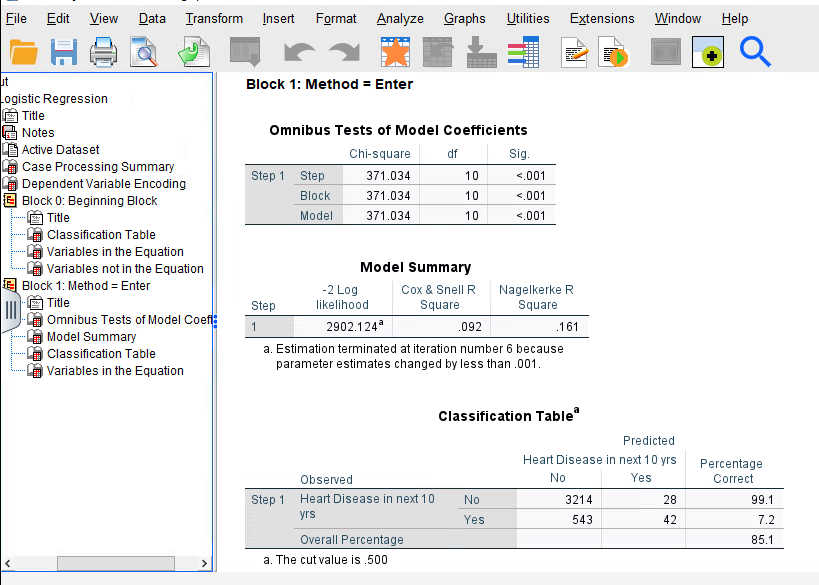Print the output viewer contents
The width and height of the screenshot is (819, 585).
104,52
